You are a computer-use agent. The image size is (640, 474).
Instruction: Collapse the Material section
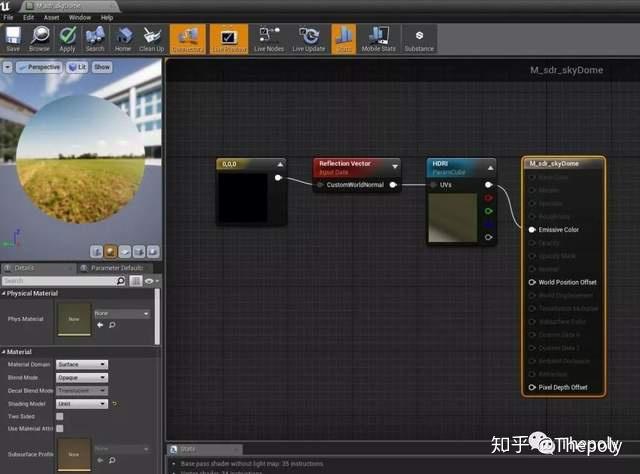[4, 352]
